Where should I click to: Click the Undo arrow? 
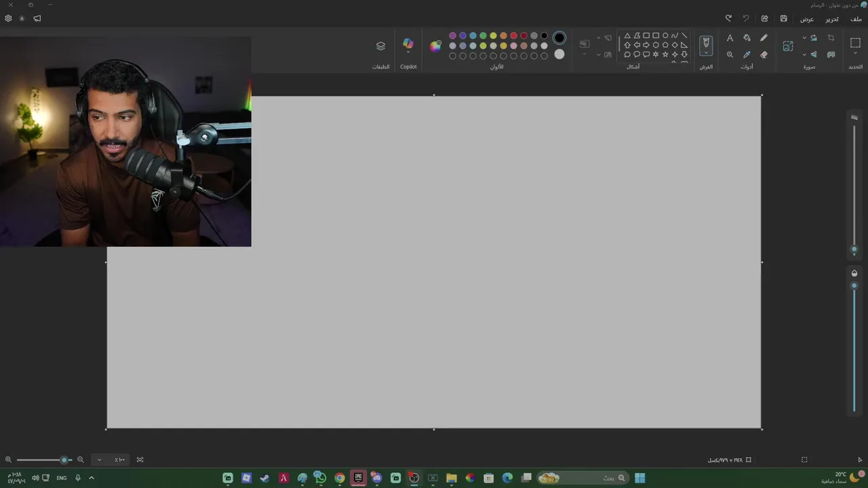tap(746, 18)
